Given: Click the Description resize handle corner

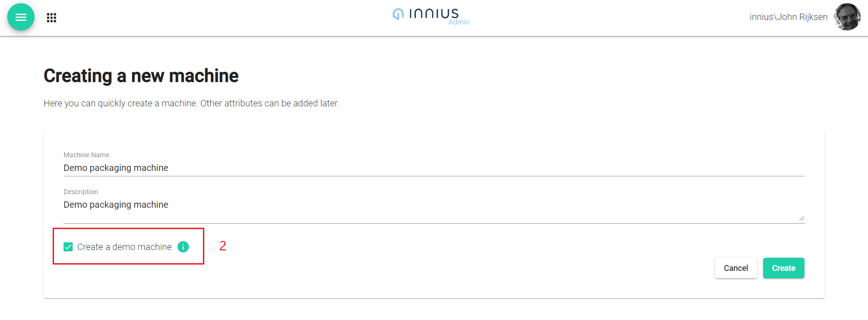Looking at the screenshot, I should [802, 218].
